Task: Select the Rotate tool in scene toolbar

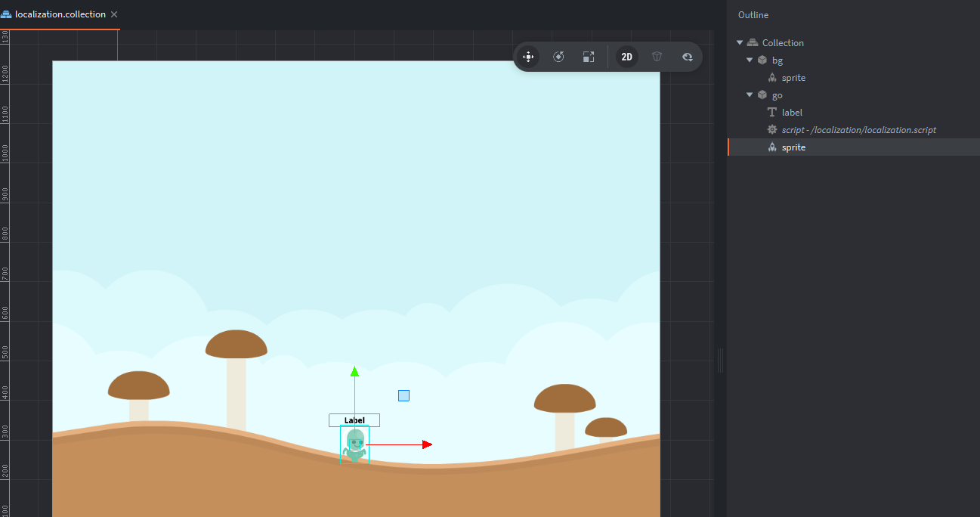Action: (558, 57)
